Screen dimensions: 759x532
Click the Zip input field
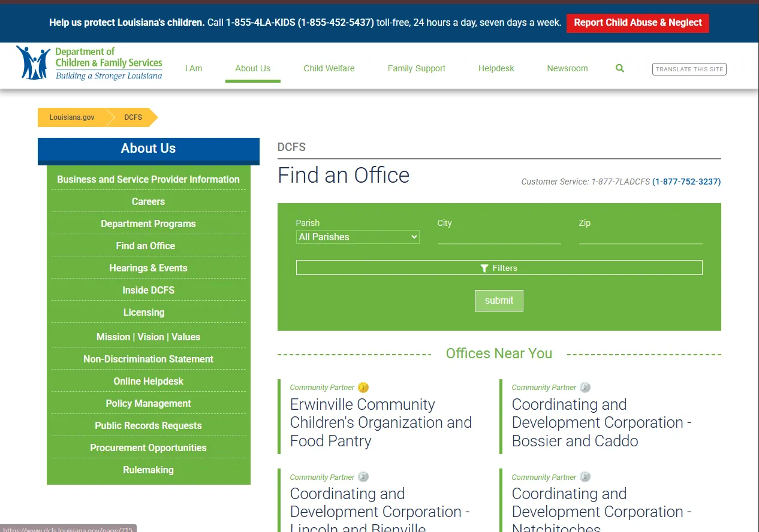tap(640, 237)
